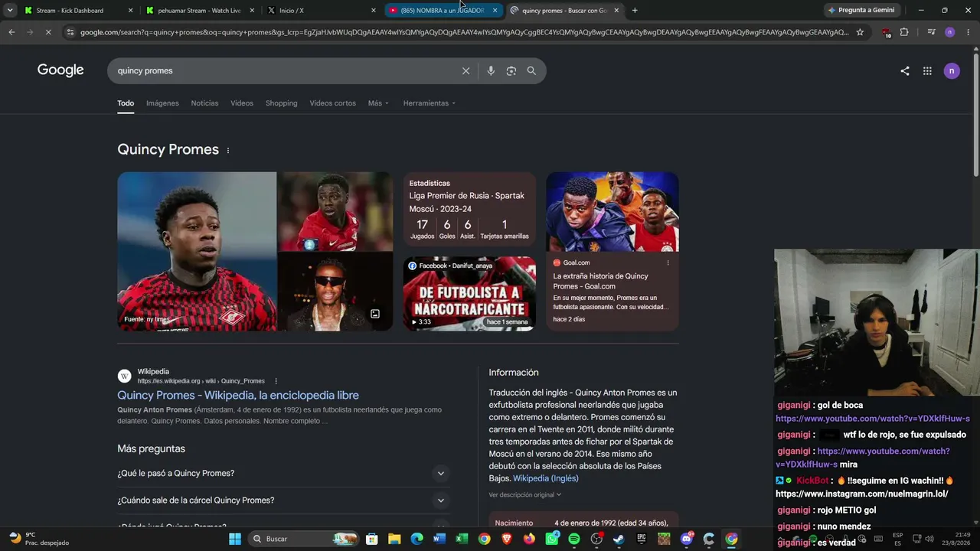Open Steam from the taskbar
Image resolution: width=980 pixels, height=551 pixels.
click(619, 539)
